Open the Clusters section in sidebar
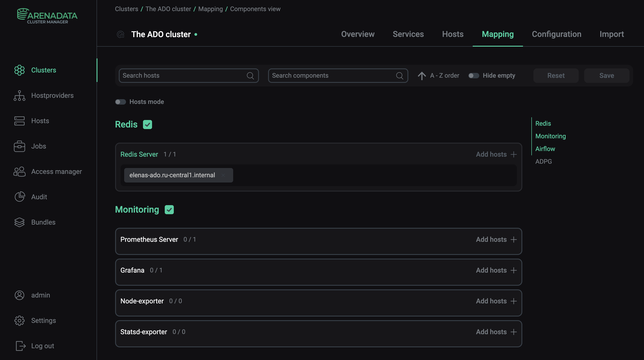The image size is (644, 360). pyautogui.click(x=44, y=70)
